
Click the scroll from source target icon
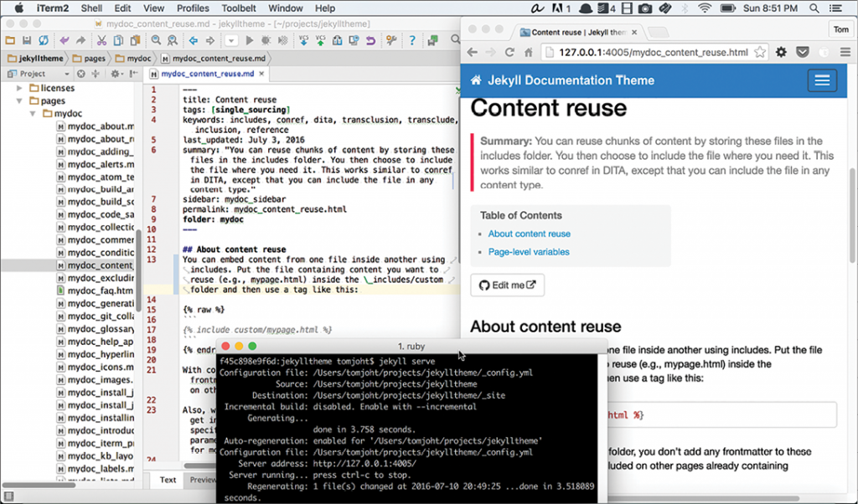tap(81, 74)
